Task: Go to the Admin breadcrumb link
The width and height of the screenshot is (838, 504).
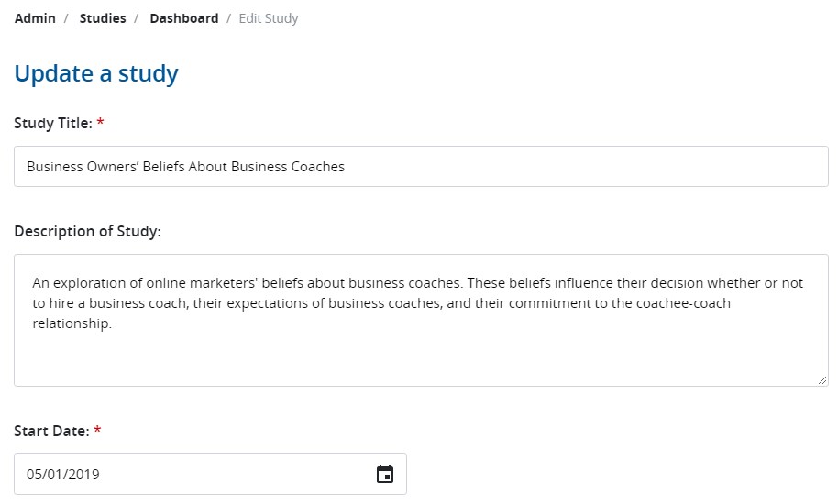Action: click(x=35, y=18)
